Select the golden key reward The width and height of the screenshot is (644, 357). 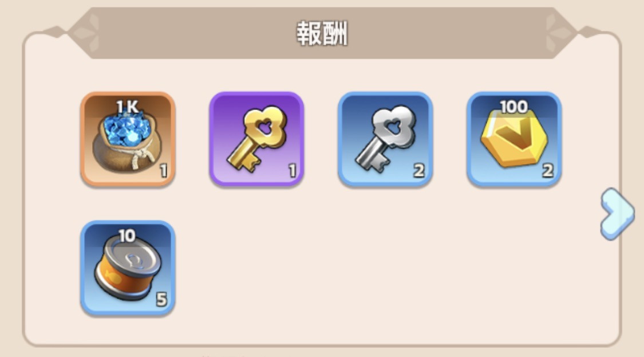[256, 139]
